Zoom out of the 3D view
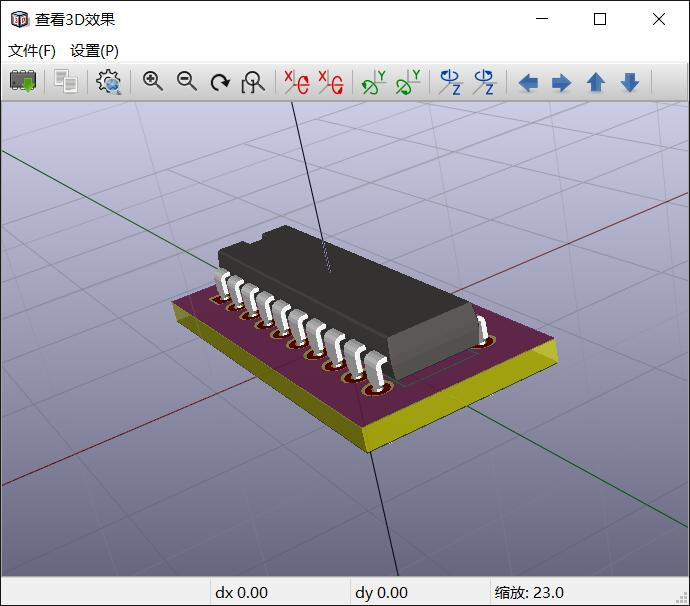The width and height of the screenshot is (690, 606). (187, 81)
